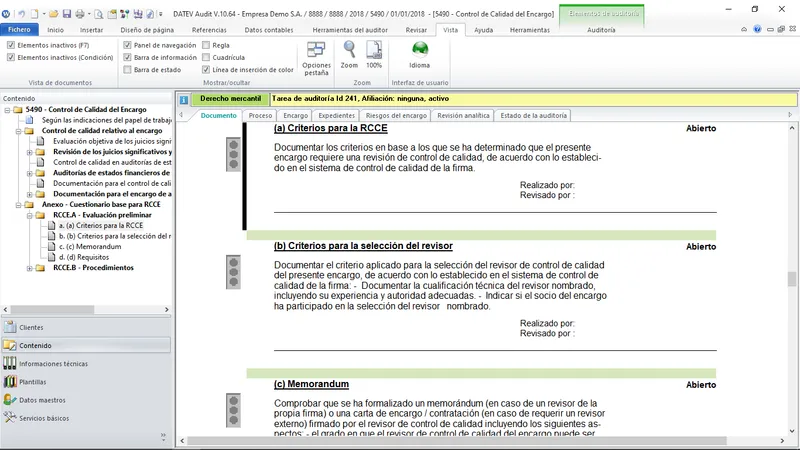Open the Fichero menu
This screenshot has width=800, height=450.
coord(19,30)
